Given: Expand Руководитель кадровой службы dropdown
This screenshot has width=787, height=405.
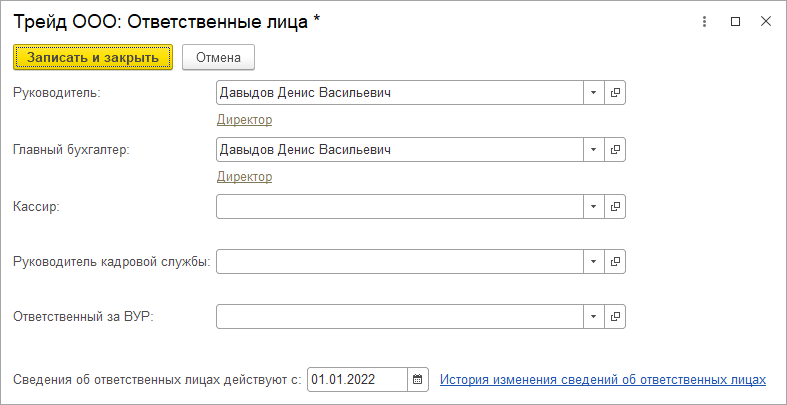Looking at the screenshot, I should 594,262.
